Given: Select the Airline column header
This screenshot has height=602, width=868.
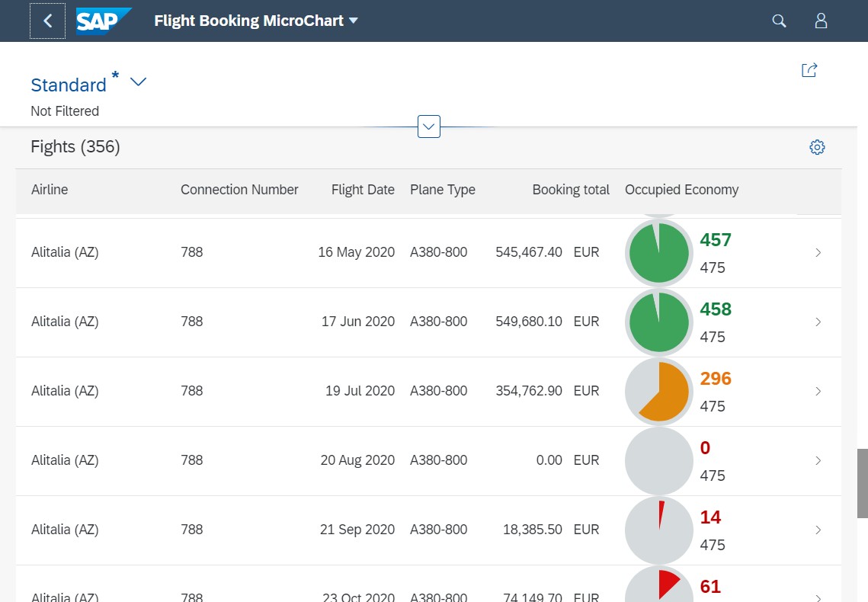Looking at the screenshot, I should [50, 189].
